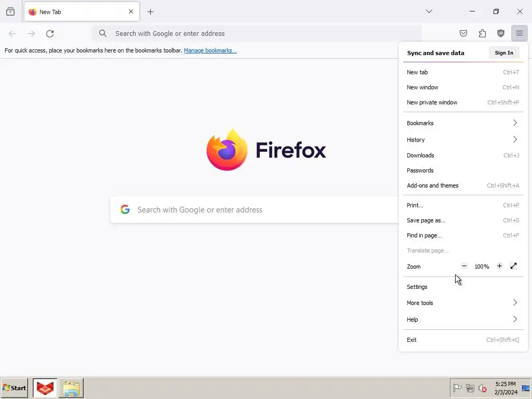532x399 pixels.
Task: Click Sign In to sync data
Action: (504, 53)
